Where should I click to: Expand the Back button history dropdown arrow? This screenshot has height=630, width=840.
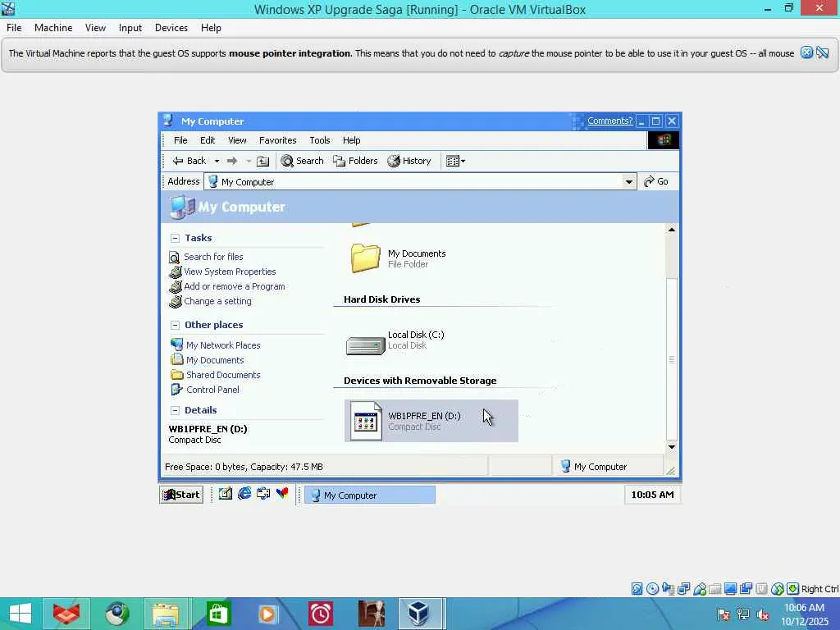point(217,161)
